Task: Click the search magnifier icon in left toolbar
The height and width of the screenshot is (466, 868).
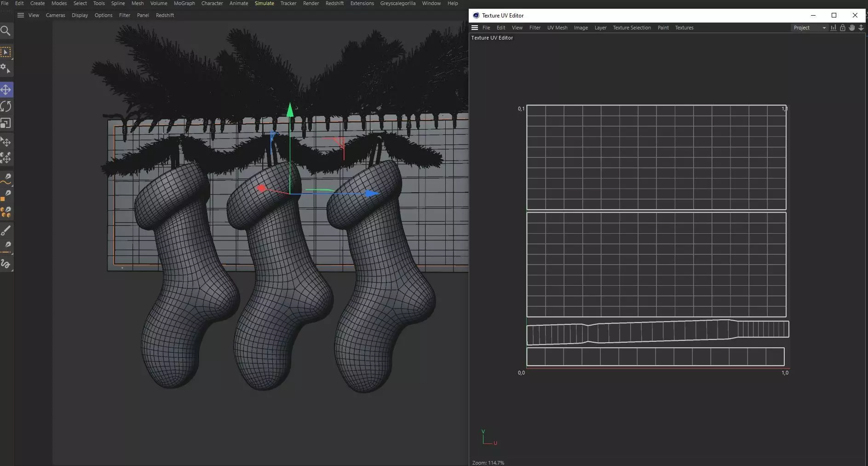Action: pyautogui.click(x=6, y=31)
